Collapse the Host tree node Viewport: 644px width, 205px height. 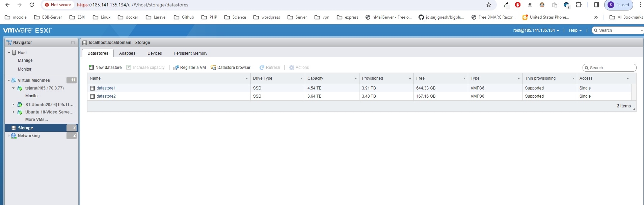(9, 53)
